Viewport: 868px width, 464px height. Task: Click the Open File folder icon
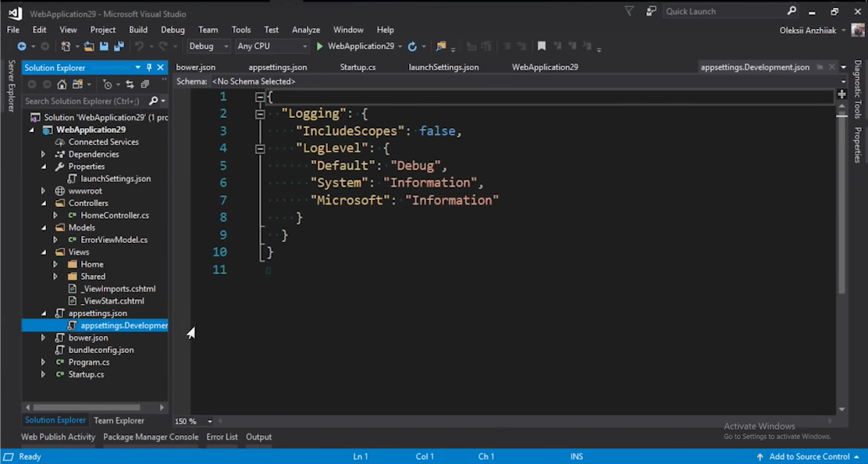(x=88, y=47)
